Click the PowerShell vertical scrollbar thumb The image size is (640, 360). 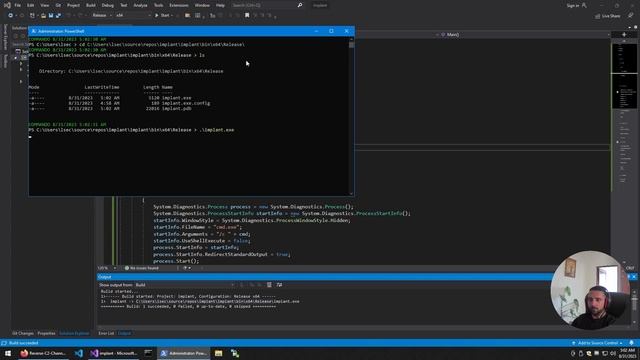click(351, 45)
